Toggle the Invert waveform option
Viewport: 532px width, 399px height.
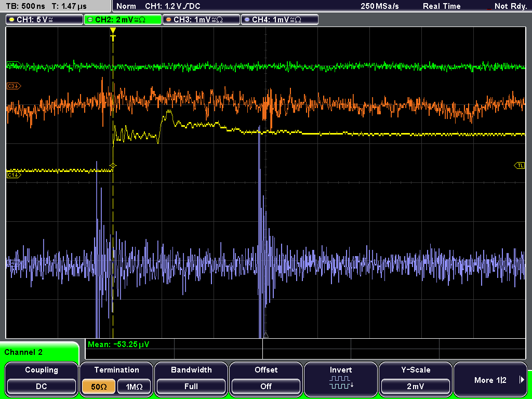341,378
